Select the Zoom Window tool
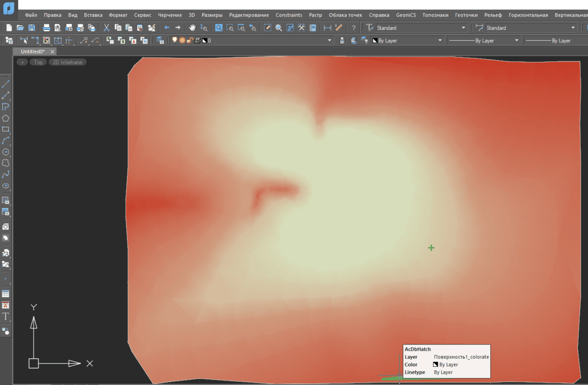This screenshot has width=588, height=385. (230, 28)
